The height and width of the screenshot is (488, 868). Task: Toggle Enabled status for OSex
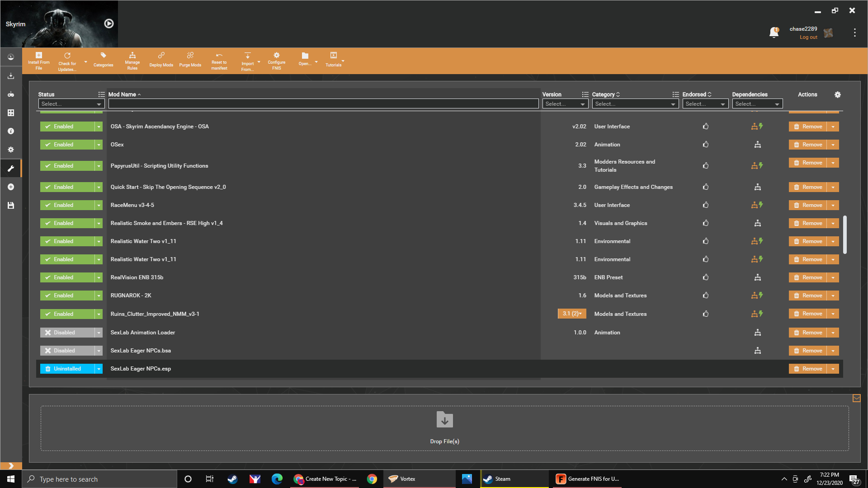pos(67,145)
